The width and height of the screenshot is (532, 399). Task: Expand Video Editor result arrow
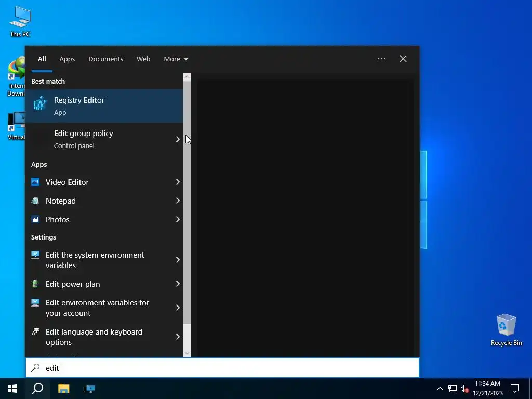[x=178, y=182]
